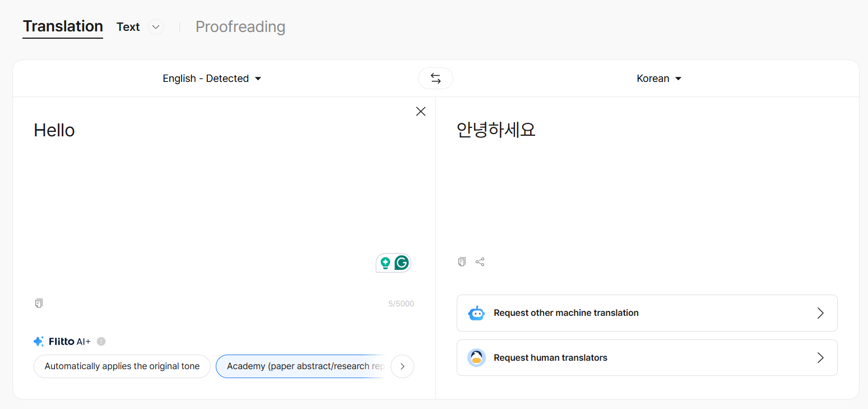Show the Flitto AI+ info icon

tap(101, 341)
